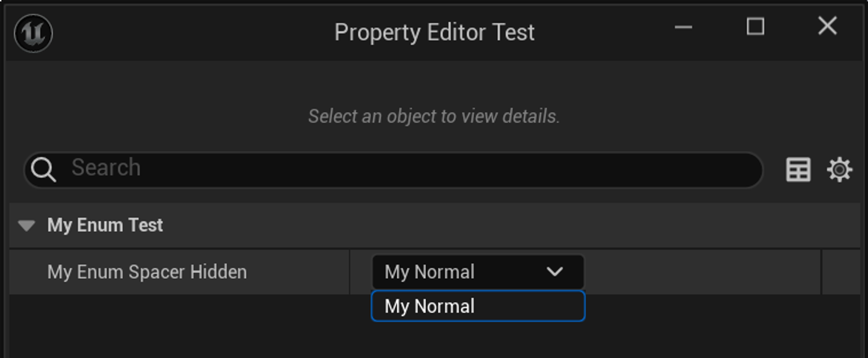Click the empty cell right of the value column
868x358 pixels.
click(x=841, y=272)
